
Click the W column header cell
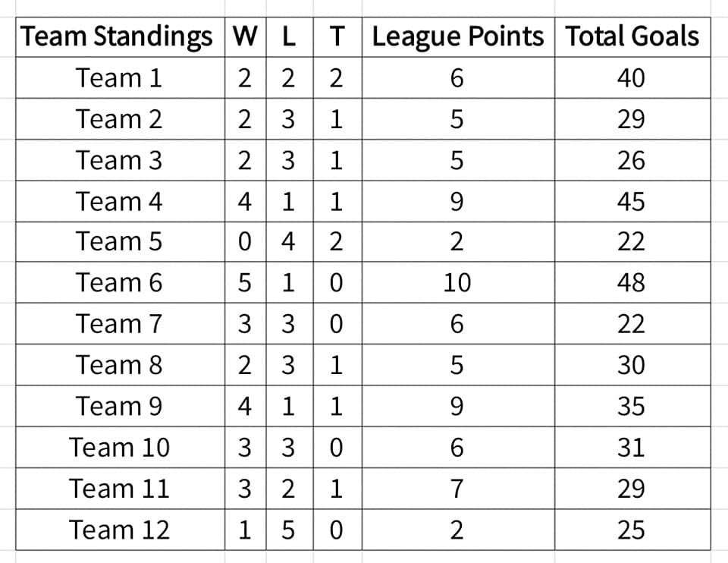(x=246, y=37)
